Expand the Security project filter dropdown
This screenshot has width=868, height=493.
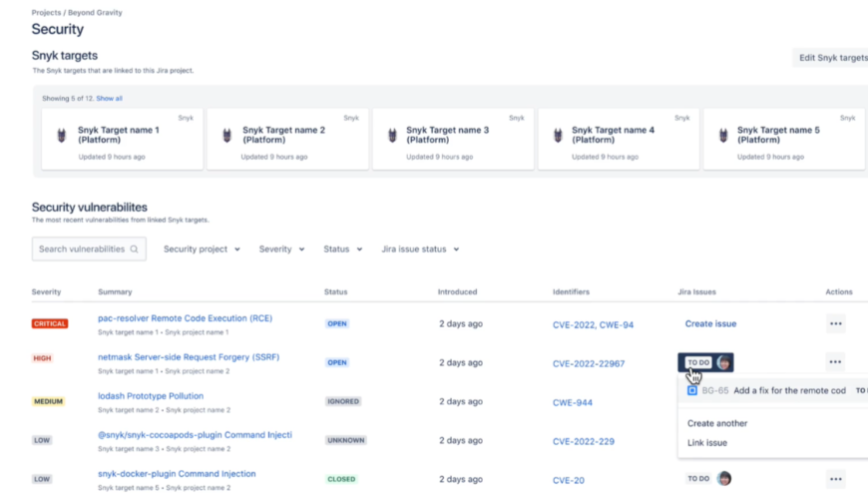pyautogui.click(x=202, y=249)
